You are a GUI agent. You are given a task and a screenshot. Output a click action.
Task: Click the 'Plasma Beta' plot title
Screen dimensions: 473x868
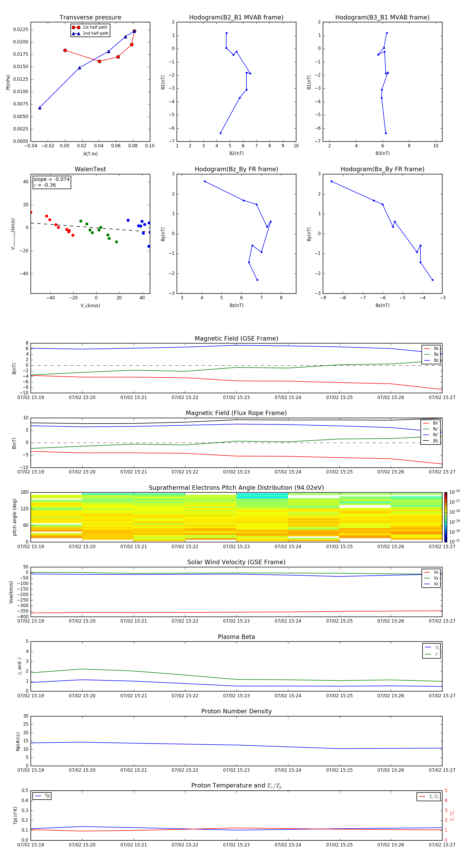click(236, 637)
